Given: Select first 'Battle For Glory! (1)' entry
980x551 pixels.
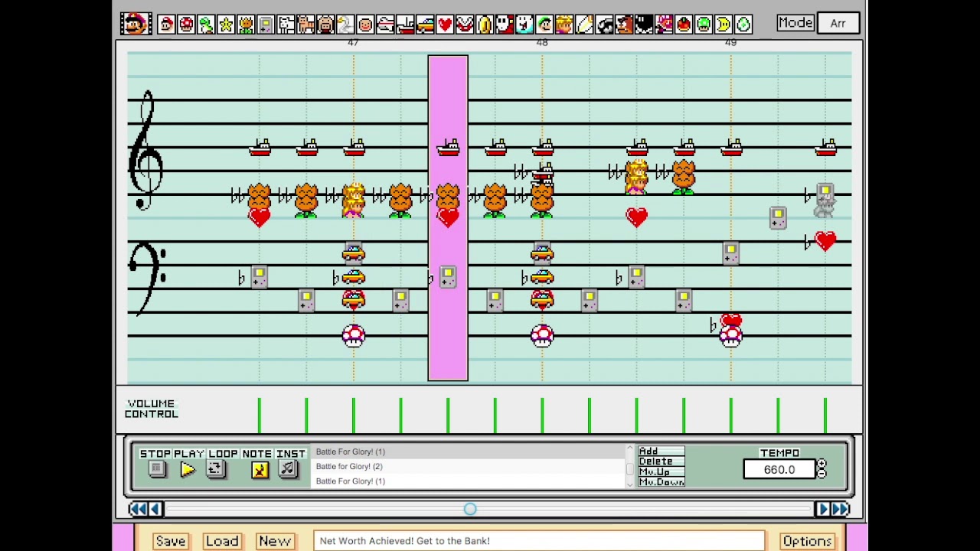Looking at the screenshot, I should (x=469, y=452).
